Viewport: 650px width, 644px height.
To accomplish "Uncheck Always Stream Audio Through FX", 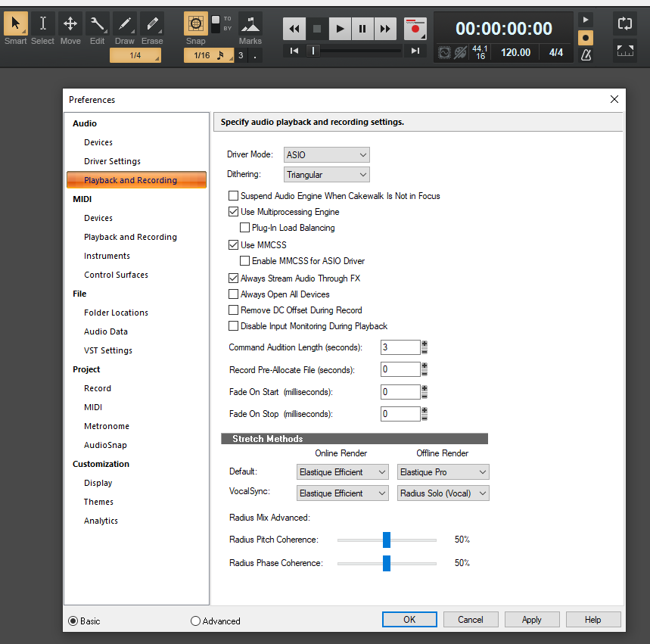I will tap(233, 278).
